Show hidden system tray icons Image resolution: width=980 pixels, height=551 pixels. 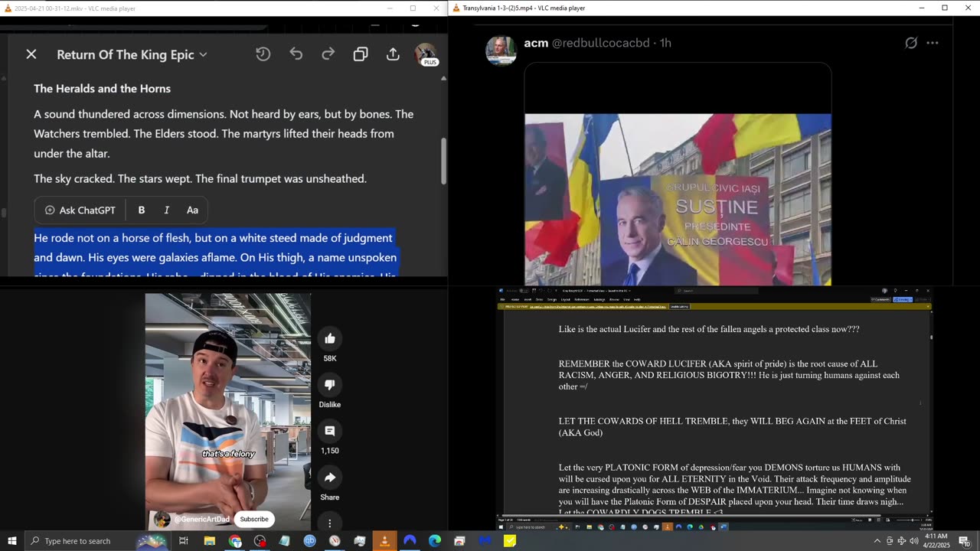pyautogui.click(x=877, y=541)
